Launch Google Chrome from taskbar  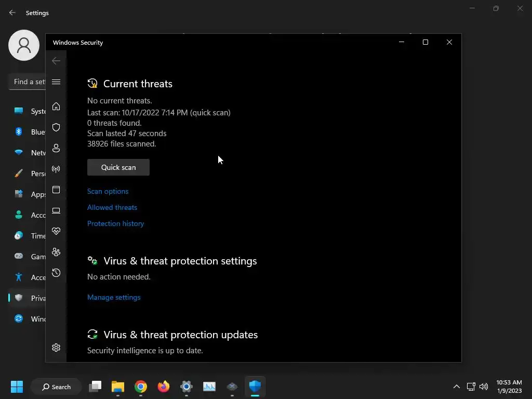[x=141, y=387]
